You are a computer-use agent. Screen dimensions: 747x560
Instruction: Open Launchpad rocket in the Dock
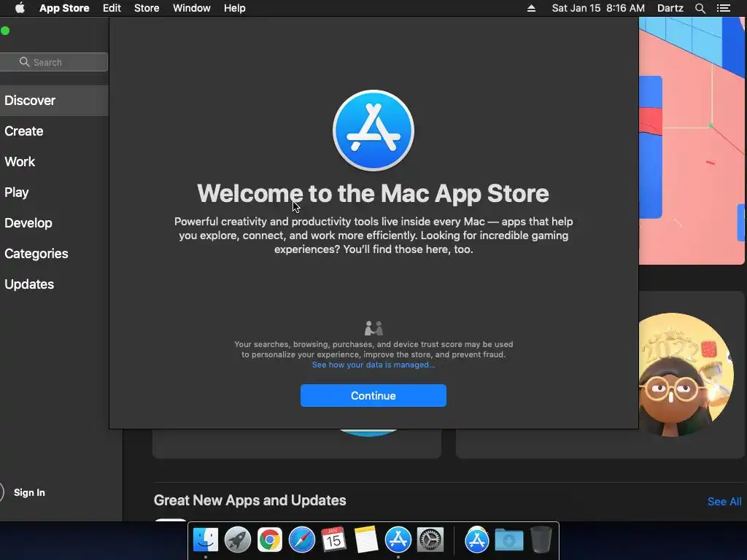[237, 540]
